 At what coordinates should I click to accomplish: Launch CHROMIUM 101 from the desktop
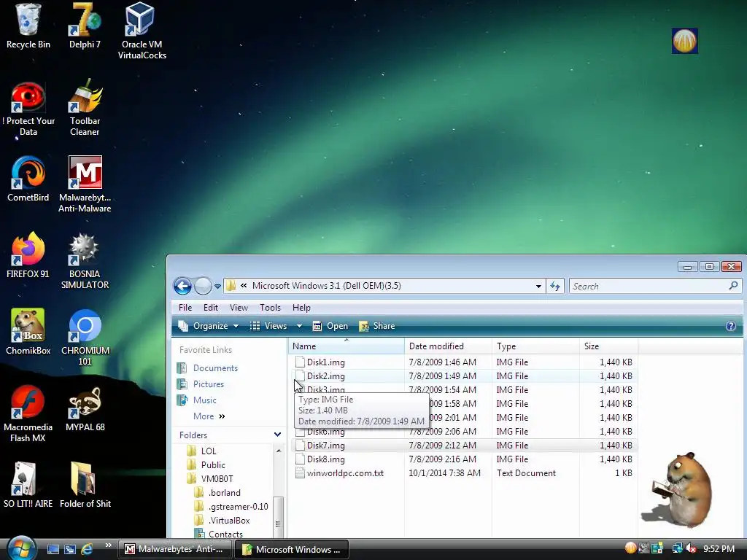[x=85, y=337]
